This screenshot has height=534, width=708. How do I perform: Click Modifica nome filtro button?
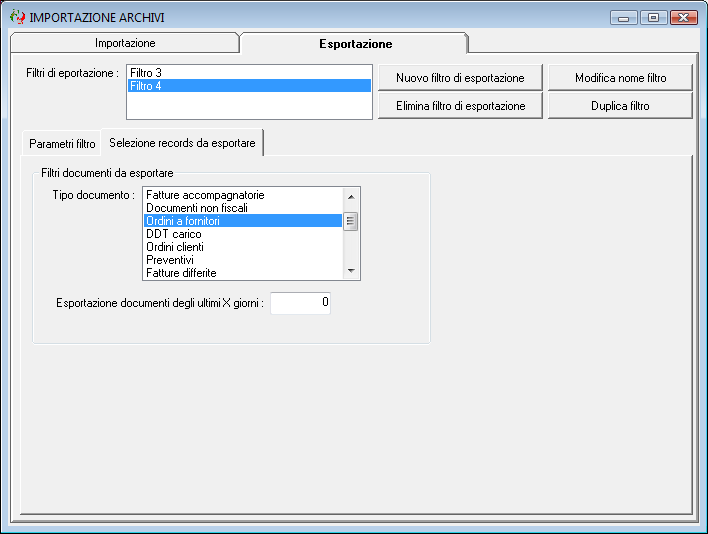coord(620,78)
